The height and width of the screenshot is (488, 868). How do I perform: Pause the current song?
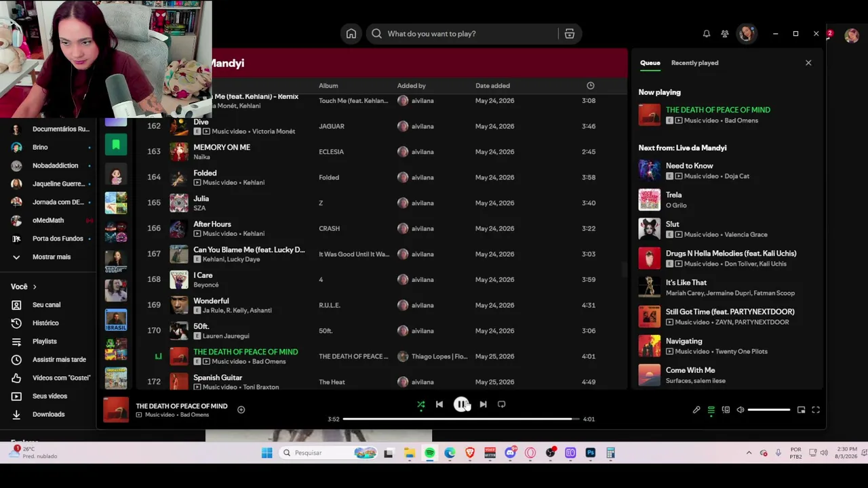pos(461,405)
